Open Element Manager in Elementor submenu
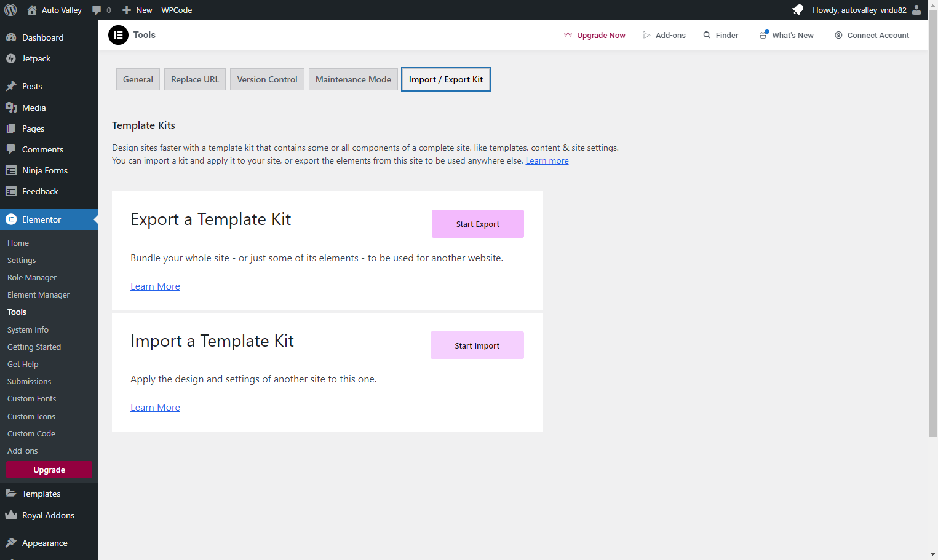Screen dimensions: 938x560 tap(38, 295)
